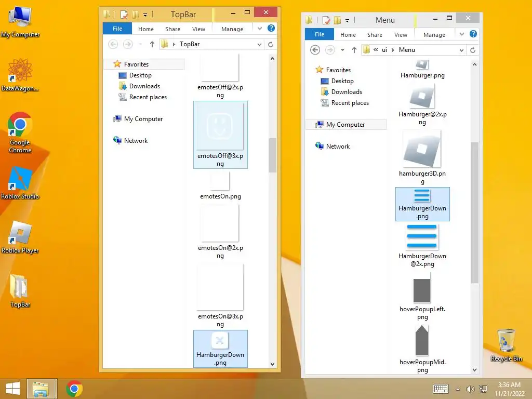Select Downloads in TopBar navigation pane

click(x=139, y=86)
